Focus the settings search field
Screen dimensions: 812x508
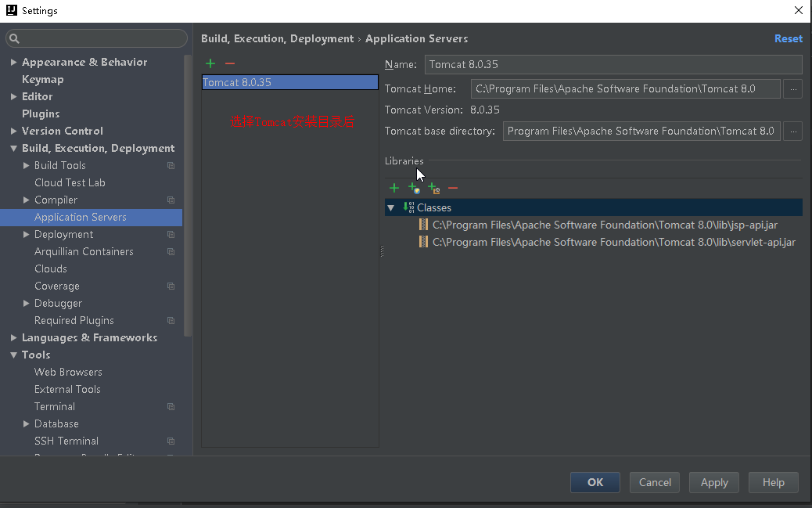pos(96,38)
